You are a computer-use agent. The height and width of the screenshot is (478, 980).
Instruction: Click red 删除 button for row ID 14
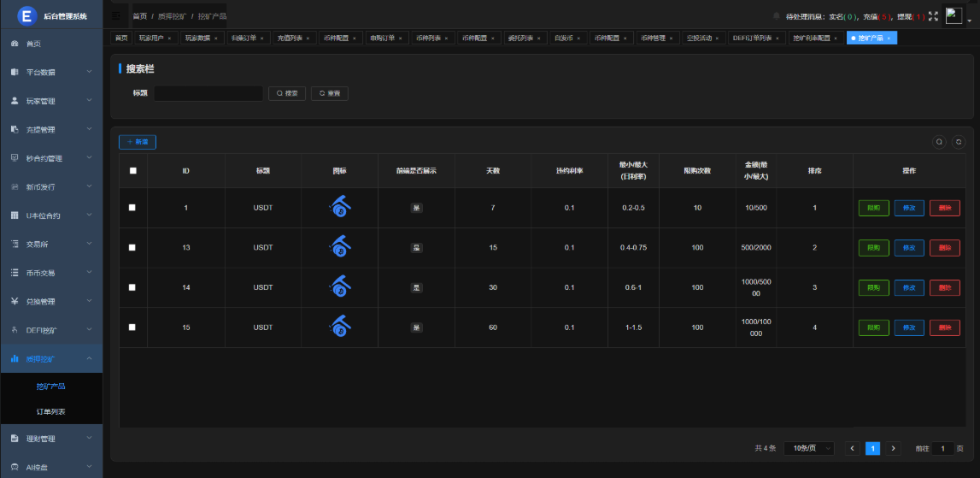944,287
